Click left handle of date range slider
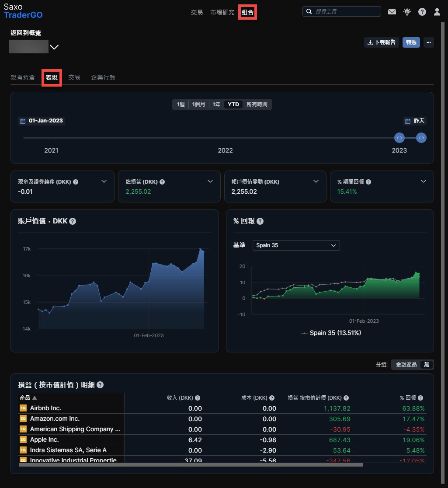Screen dimensions: 448x488 coord(399,138)
